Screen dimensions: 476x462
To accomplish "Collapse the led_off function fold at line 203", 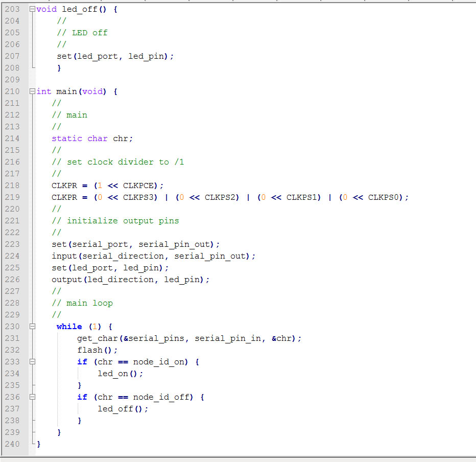I will point(32,9).
